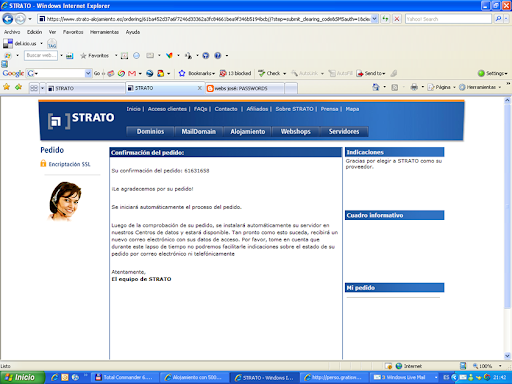Open the Servidores section
Screen dimensions: 512x384
[344, 131]
